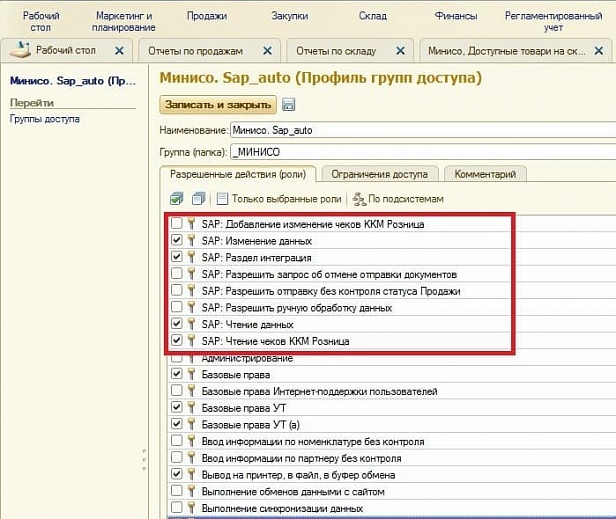The width and height of the screenshot is (616, 519).
Task: Open Регламентированный учет section
Action: [x=553, y=22]
